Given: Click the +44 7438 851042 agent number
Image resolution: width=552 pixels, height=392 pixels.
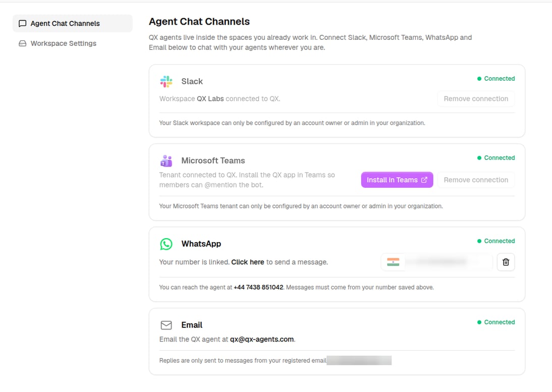Looking at the screenshot, I should [x=258, y=288].
